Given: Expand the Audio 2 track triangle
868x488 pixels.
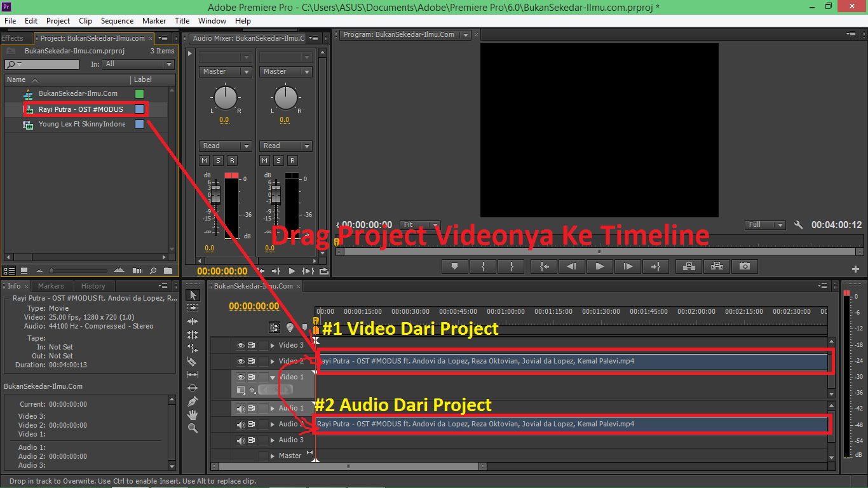Looking at the screenshot, I should point(273,424).
